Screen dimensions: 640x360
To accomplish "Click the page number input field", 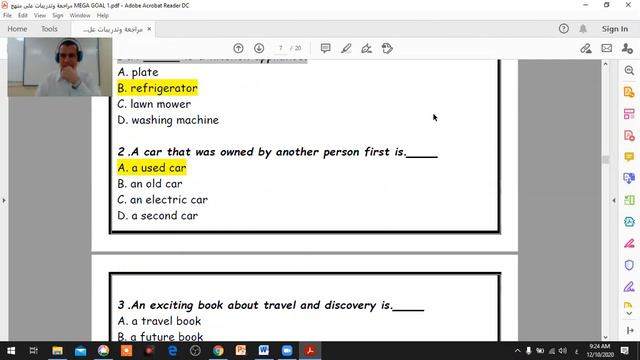I will coord(280,48).
